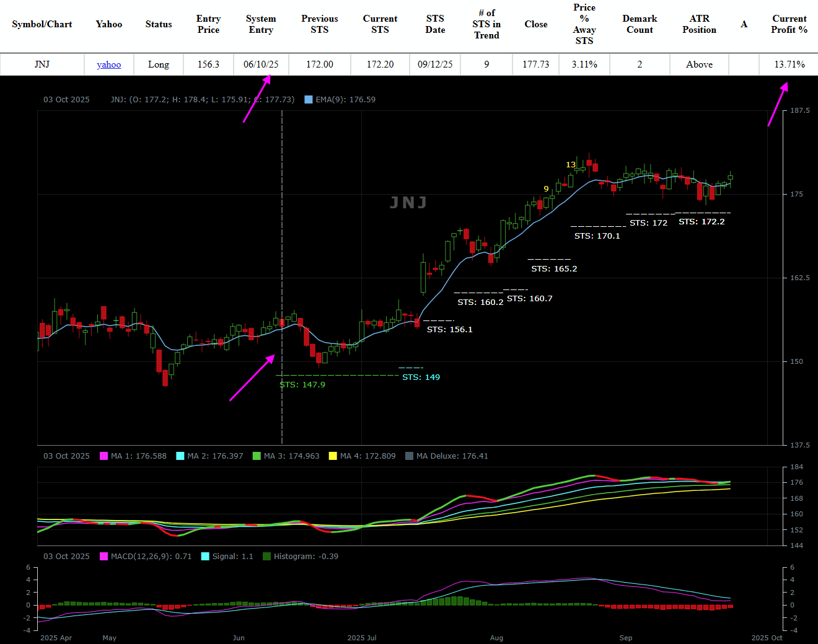Image resolution: width=818 pixels, height=644 pixels.
Task: Click the ATR Position column header
Action: (700, 24)
